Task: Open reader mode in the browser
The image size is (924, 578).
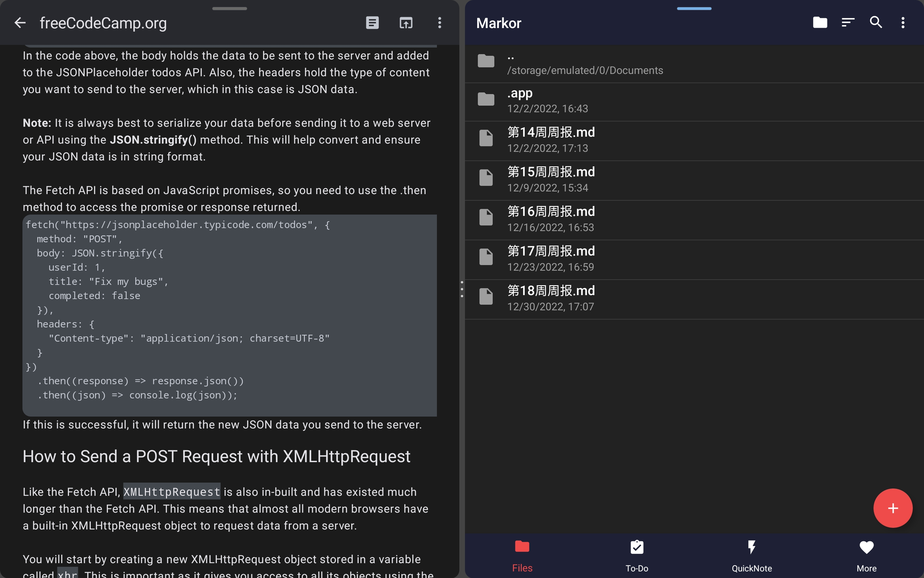Action: [372, 22]
